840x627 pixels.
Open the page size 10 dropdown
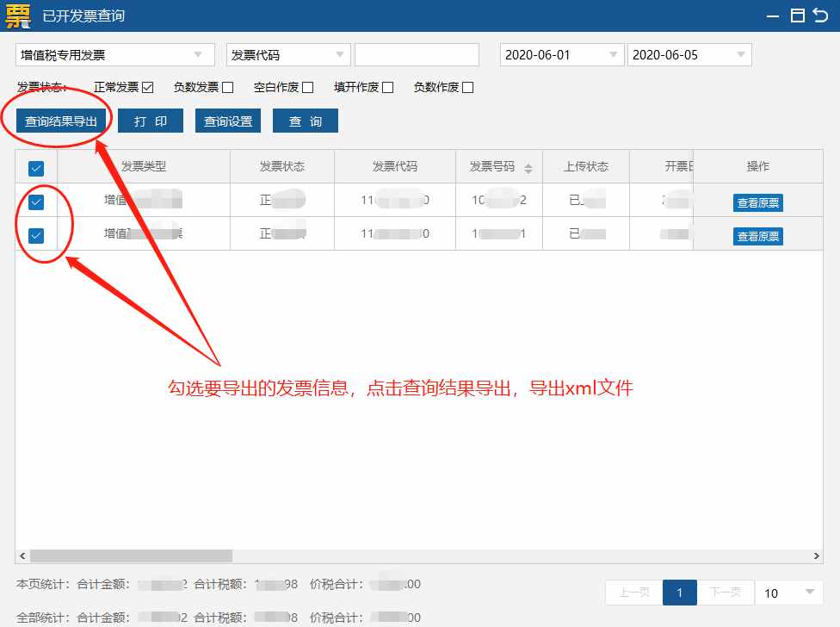pos(788,593)
